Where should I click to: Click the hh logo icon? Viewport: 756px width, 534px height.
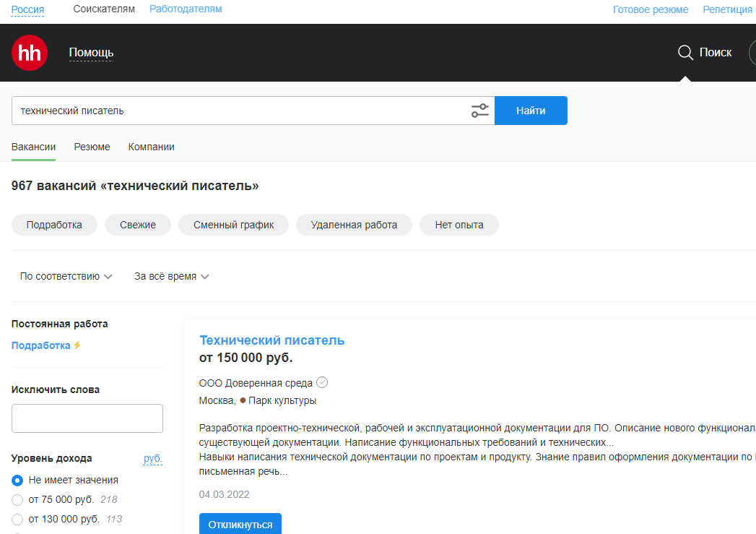pos(30,53)
